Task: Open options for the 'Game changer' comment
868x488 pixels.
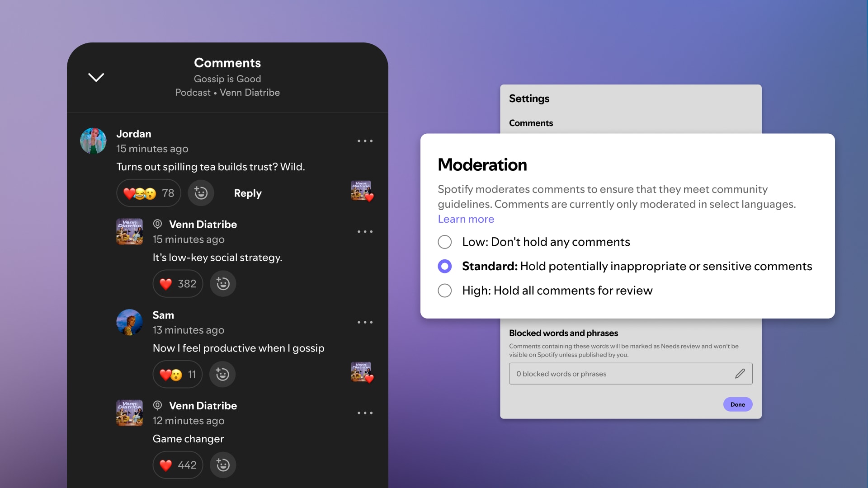Action: (x=365, y=413)
